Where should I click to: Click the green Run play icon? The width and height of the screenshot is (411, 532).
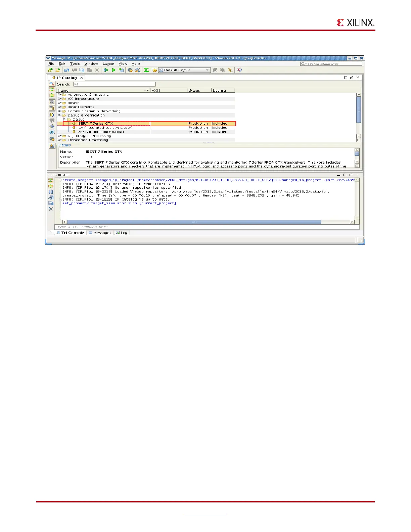coord(113,70)
